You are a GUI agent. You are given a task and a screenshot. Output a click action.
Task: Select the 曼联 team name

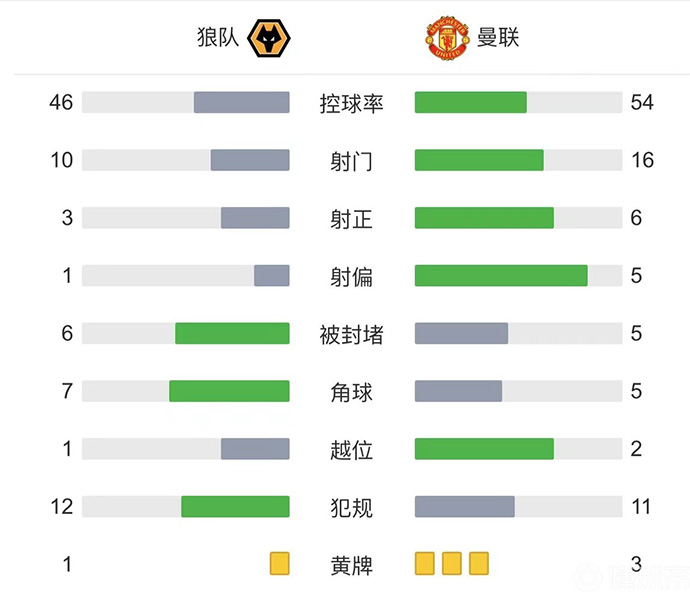pos(499,39)
